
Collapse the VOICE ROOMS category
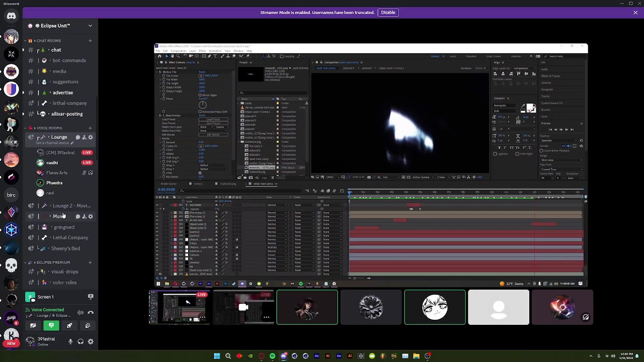pyautogui.click(x=48, y=128)
